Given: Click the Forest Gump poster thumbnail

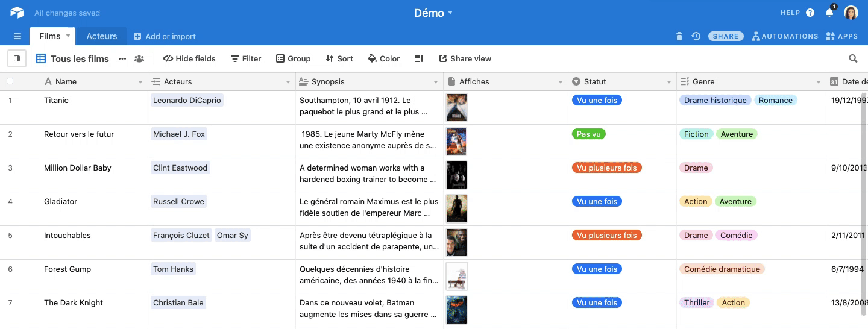Looking at the screenshot, I should (457, 276).
